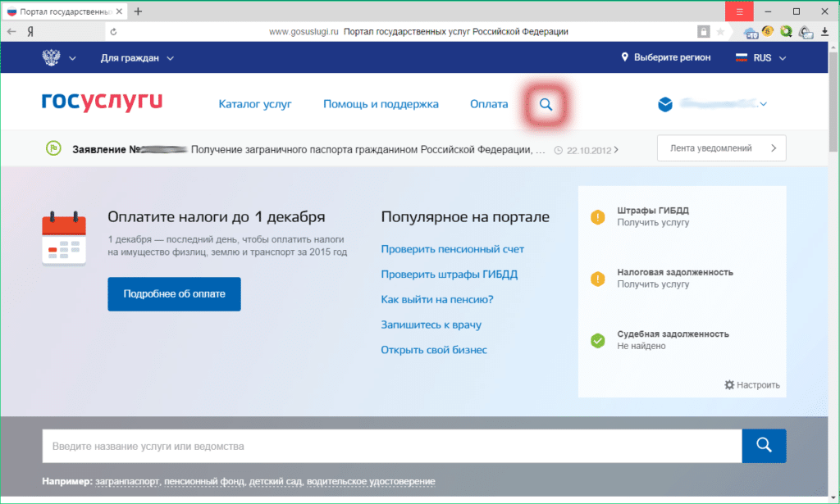This screenshot has width=840, height=504.
Task: Click the загранпаспорт example link
Action: (127, 482)
